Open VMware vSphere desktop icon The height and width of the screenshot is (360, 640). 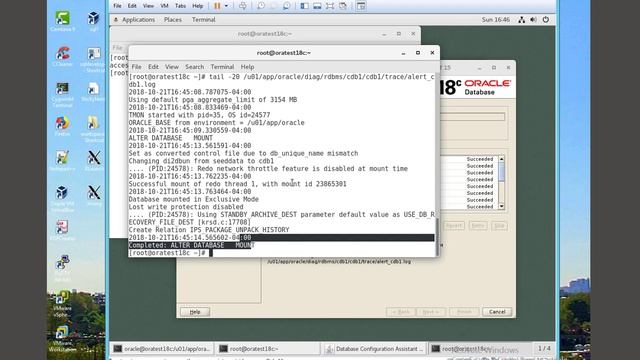point(62,303)
